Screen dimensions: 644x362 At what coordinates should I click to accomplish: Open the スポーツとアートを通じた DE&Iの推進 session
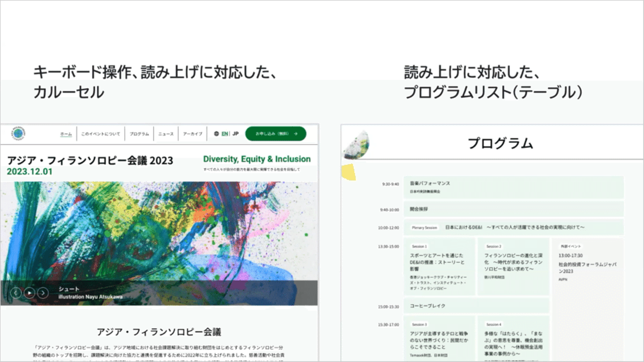pyautogui.click(x=437, y=262)
